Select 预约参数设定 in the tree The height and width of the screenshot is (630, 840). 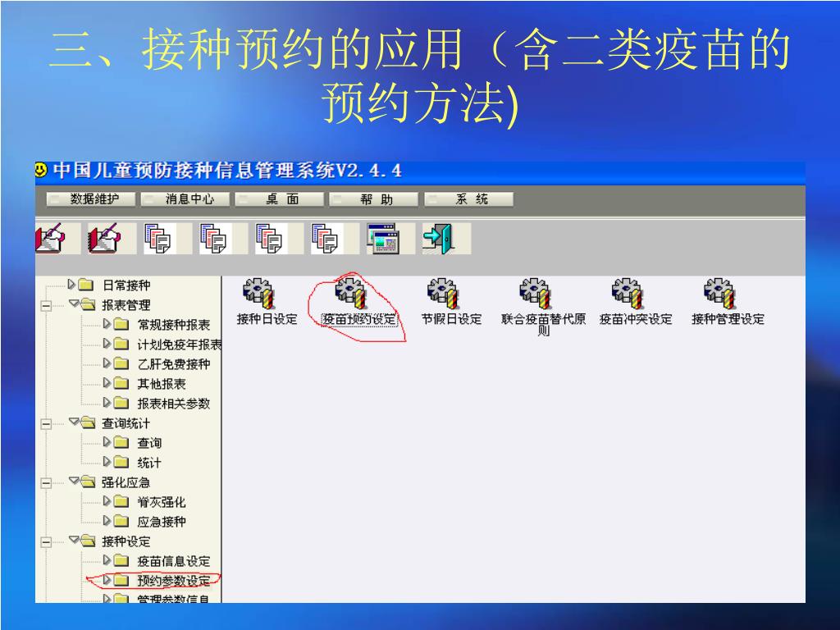pyautogui.click(x=174, y=581)
